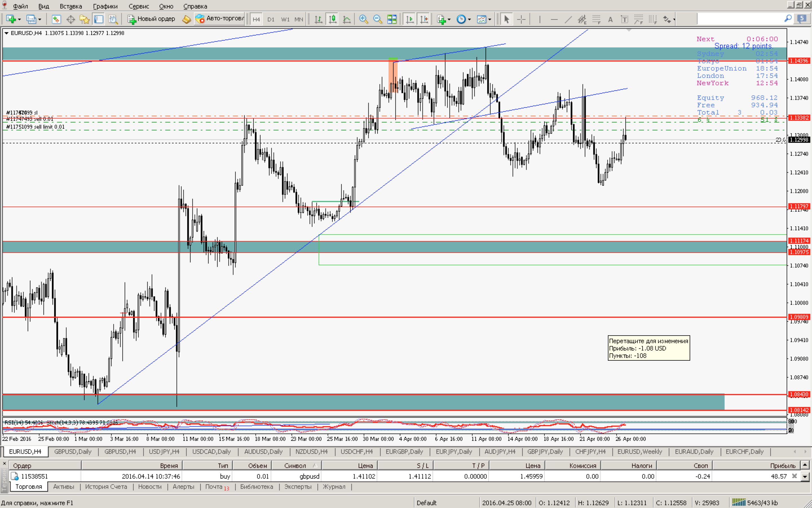Toggle chart shift from right edge
Screen dimensions: 812x508
pos(424,19)
